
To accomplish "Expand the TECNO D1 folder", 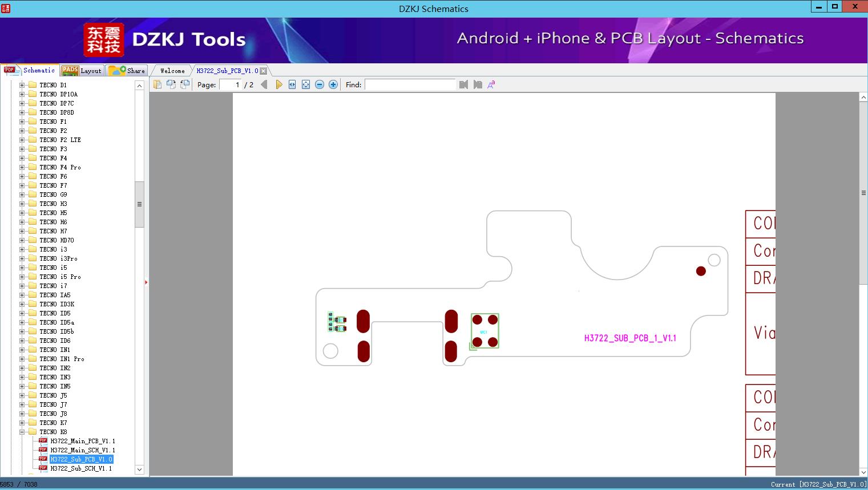I will click(x=22, y=85).
